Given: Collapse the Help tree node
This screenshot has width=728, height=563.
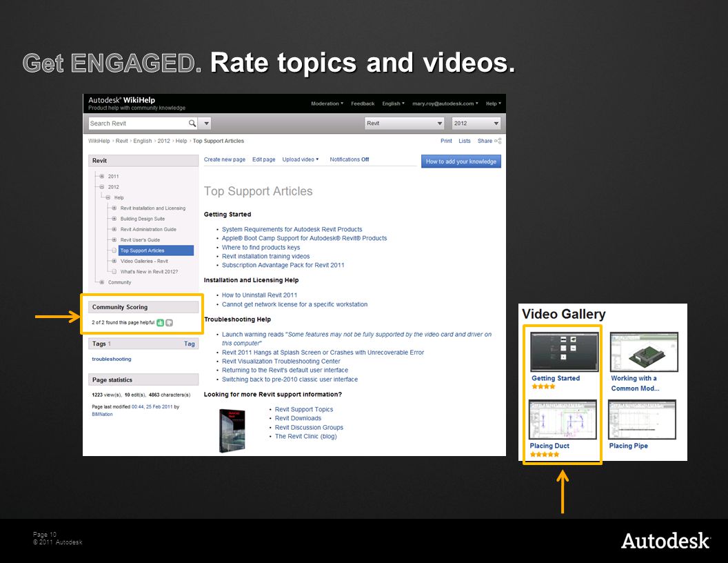Looking at the screenshot, I should point(108,197).
